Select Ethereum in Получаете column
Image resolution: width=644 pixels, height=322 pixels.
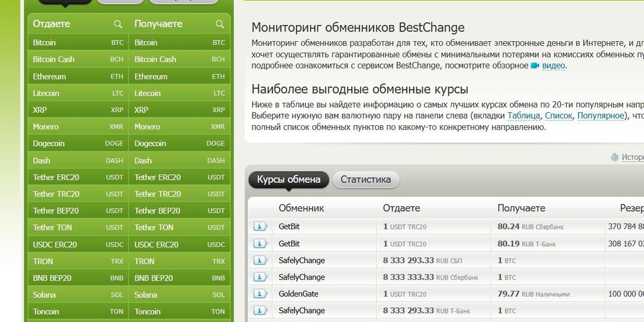point(179,76)
